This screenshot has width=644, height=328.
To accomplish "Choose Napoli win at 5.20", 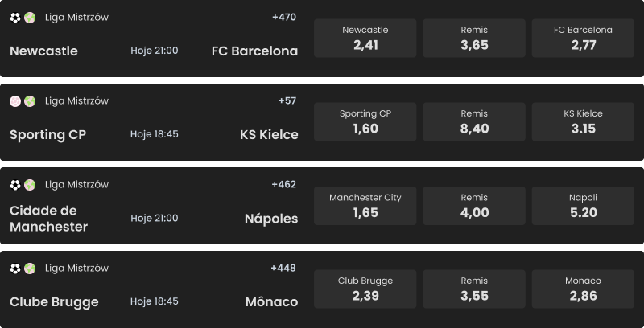I will (583, 206).
